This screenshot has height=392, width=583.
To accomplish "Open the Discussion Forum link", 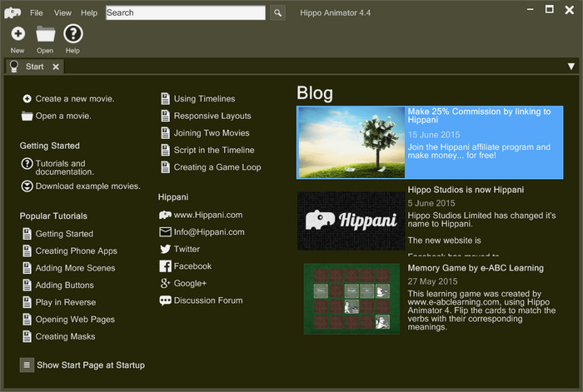I will 208,300.
